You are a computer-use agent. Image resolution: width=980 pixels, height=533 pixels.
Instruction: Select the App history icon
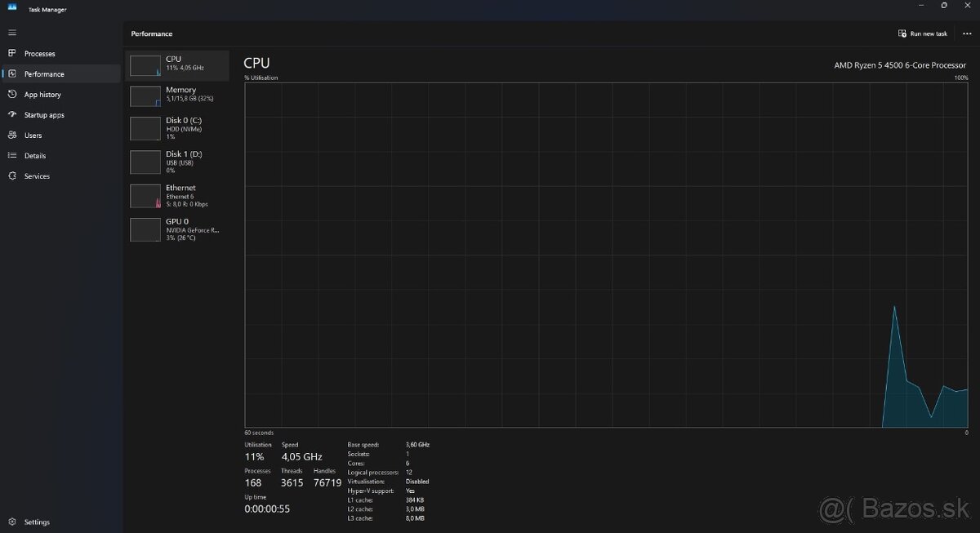pos(12,95)
